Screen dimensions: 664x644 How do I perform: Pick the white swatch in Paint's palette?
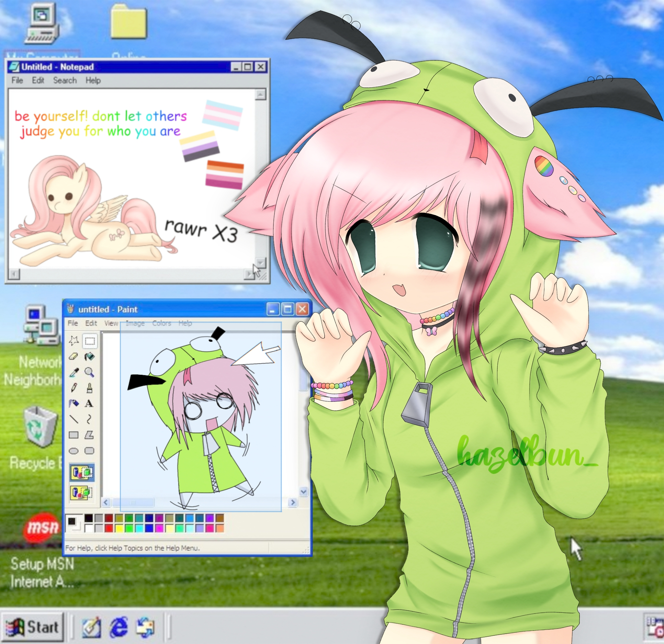pos(89,528)
